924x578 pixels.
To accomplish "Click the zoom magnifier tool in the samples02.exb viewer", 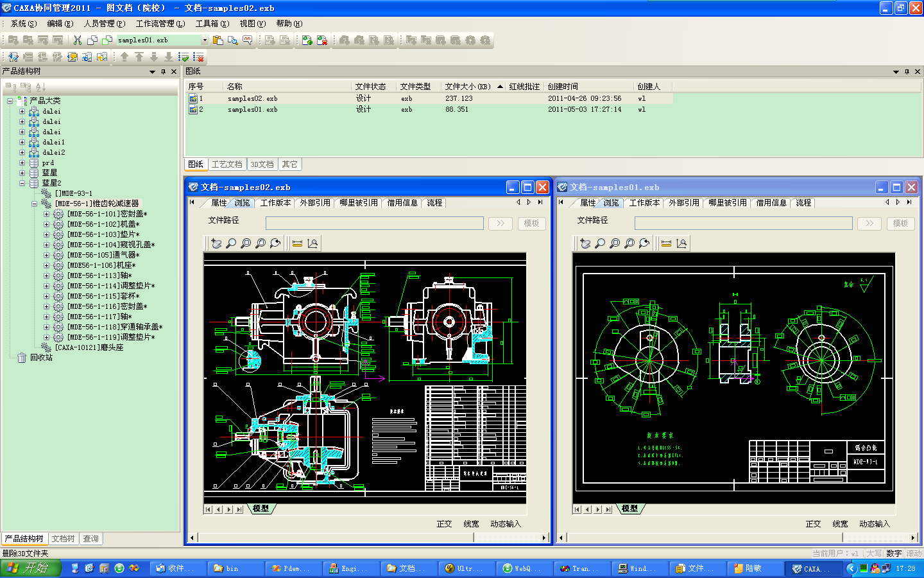I will click(231, 243).
